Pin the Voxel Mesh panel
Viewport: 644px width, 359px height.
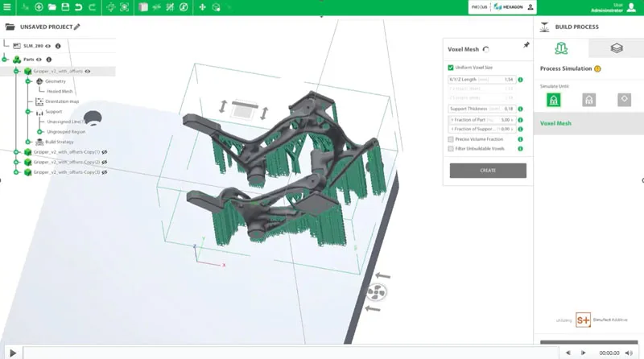tap(526, 45)
